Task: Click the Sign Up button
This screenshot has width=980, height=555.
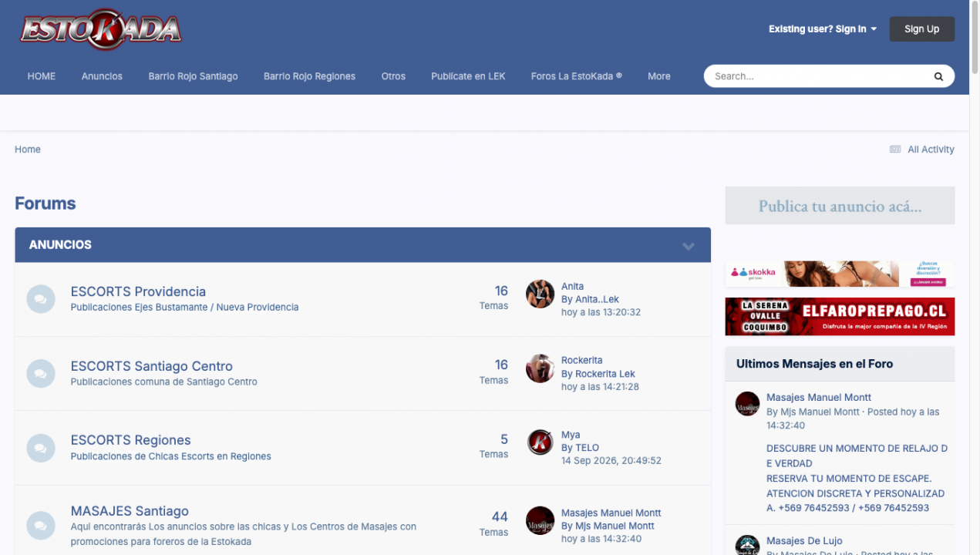Action: point(922,29)
